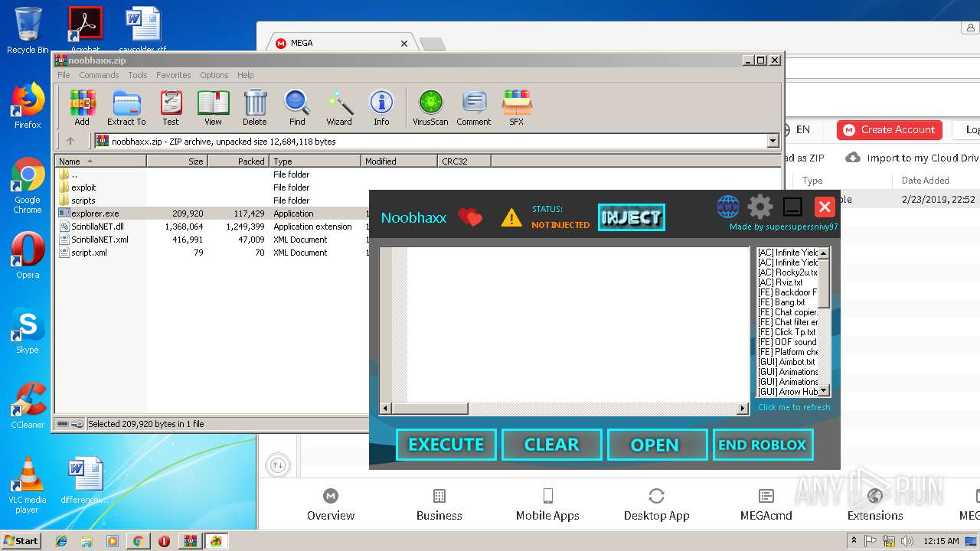Select the explorer.exe file row
This screenshot has height=551, width=980.
click(211, 214)
